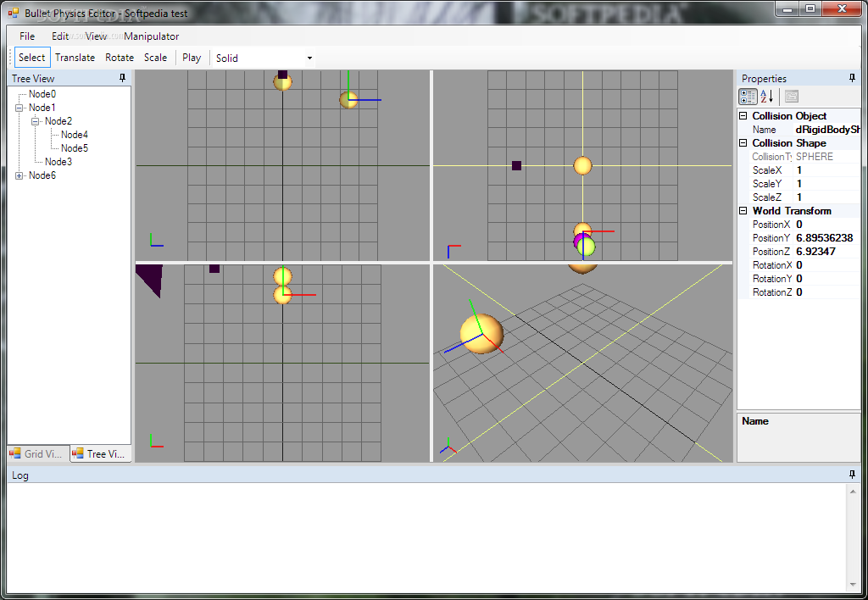This screenshot has width=868, height=600.
Task: Activate the Scale tool
Action: tap(155, 58)
